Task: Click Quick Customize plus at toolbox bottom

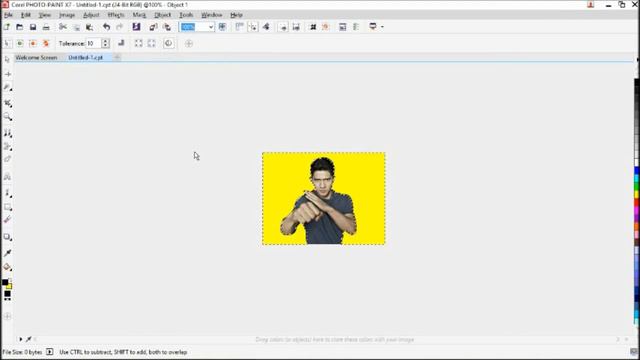Action: click(7, 316)
